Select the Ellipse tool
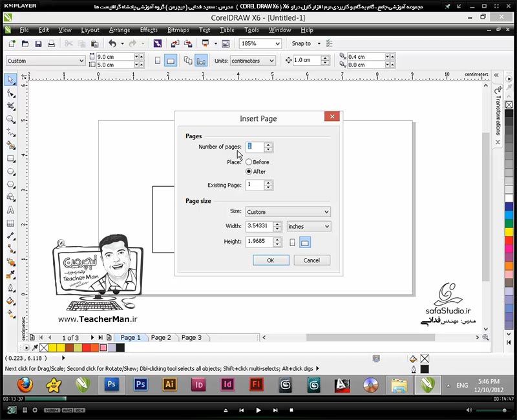Viewport: 517px width, 420px height. 10,171
